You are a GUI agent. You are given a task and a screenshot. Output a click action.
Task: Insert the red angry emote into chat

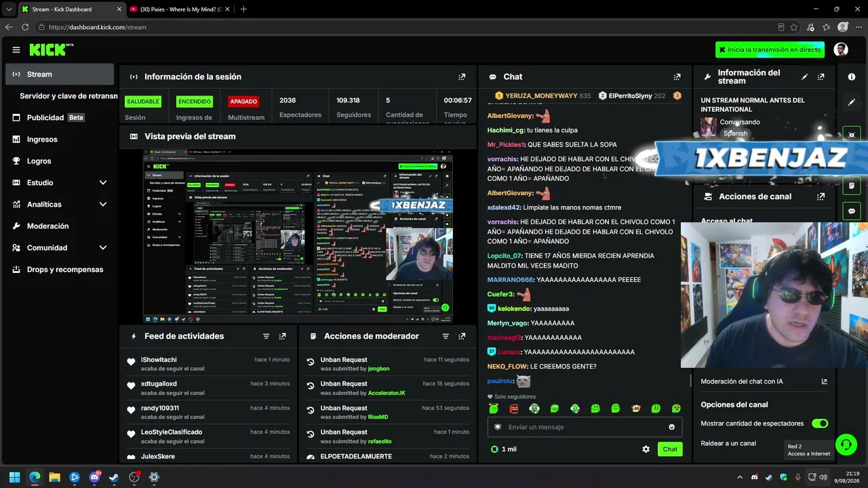(x=514, y=409)
